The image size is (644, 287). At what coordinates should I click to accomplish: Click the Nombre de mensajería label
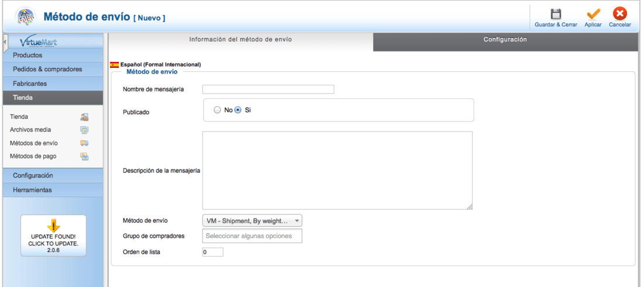pyautogui.click(x=153, y=89)
